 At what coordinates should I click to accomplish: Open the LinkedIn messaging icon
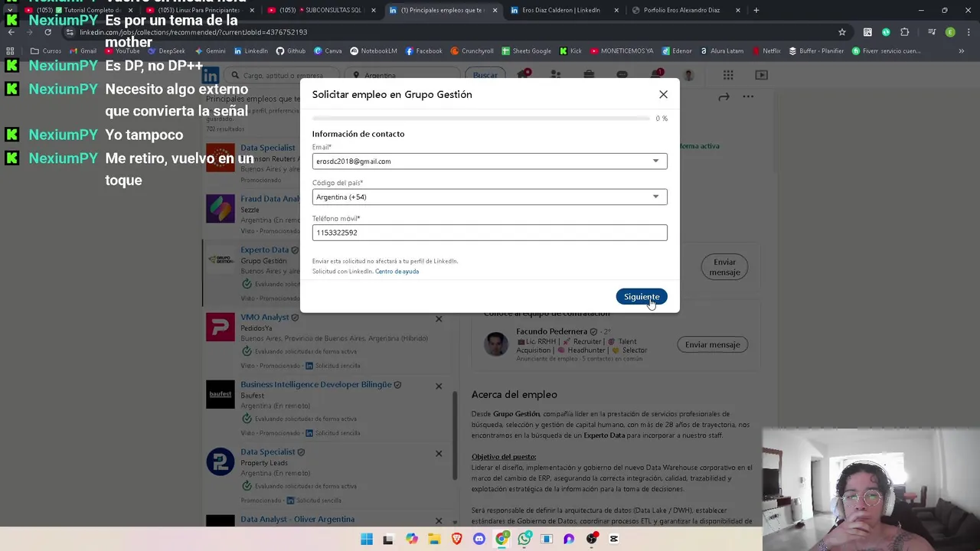pyautogui.click(x=622, y=75)
